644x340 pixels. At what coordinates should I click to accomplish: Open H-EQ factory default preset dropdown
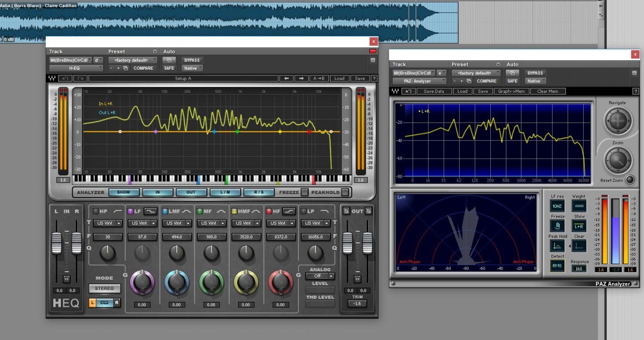coord(133,60)
